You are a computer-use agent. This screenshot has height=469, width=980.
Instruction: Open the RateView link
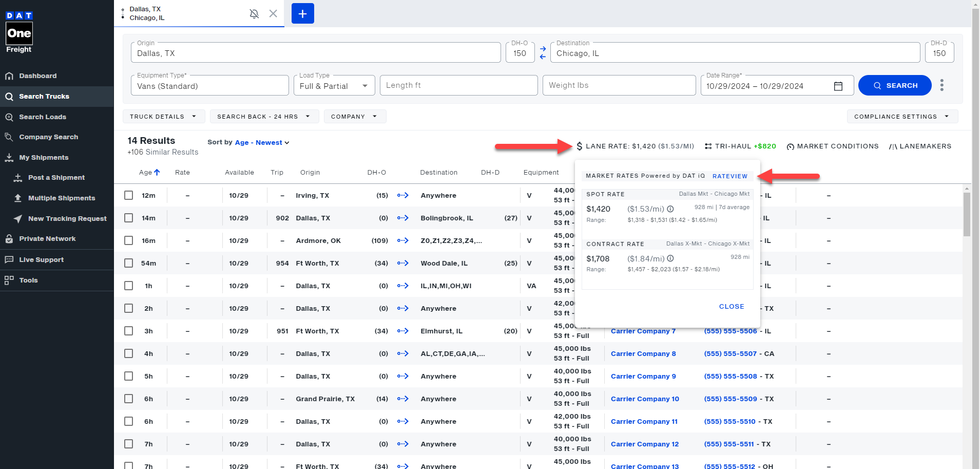pyautogui.click(x=730, y=176)
